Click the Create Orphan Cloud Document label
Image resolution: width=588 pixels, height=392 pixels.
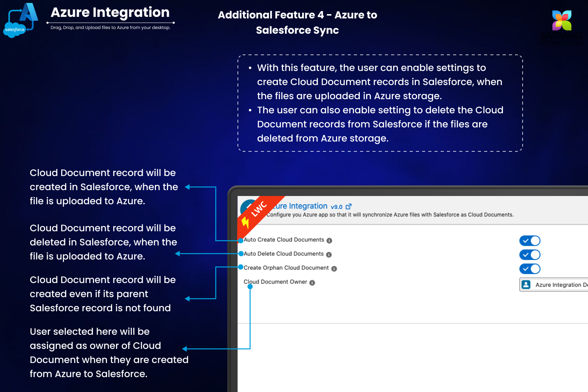coord(286,268)
